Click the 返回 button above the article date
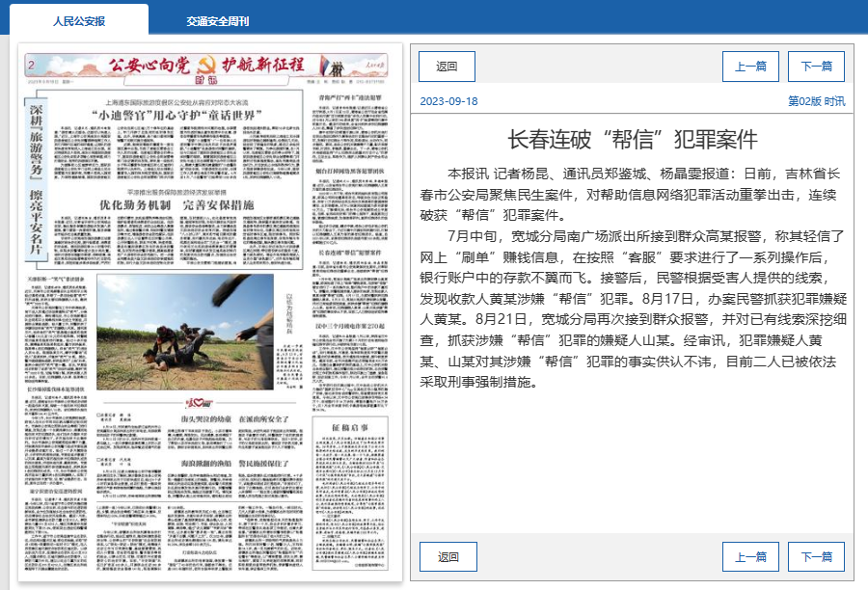The height and width of the screenshot is (590, 868). tap(447, 67)
